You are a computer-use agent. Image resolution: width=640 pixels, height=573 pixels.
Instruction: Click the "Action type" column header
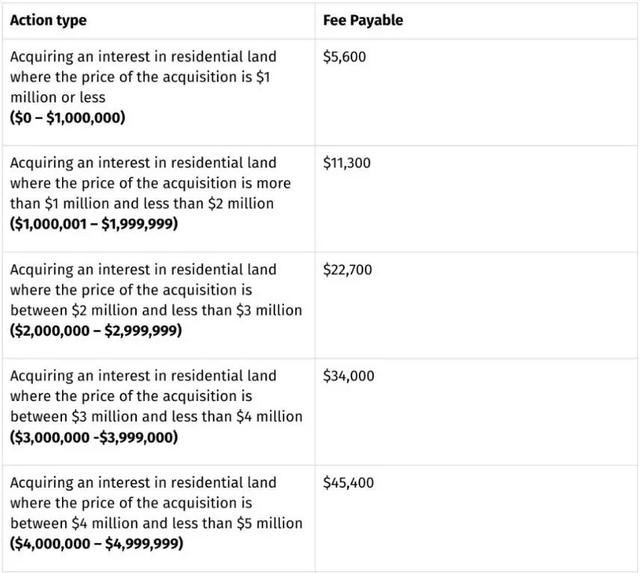pos(48,20)
